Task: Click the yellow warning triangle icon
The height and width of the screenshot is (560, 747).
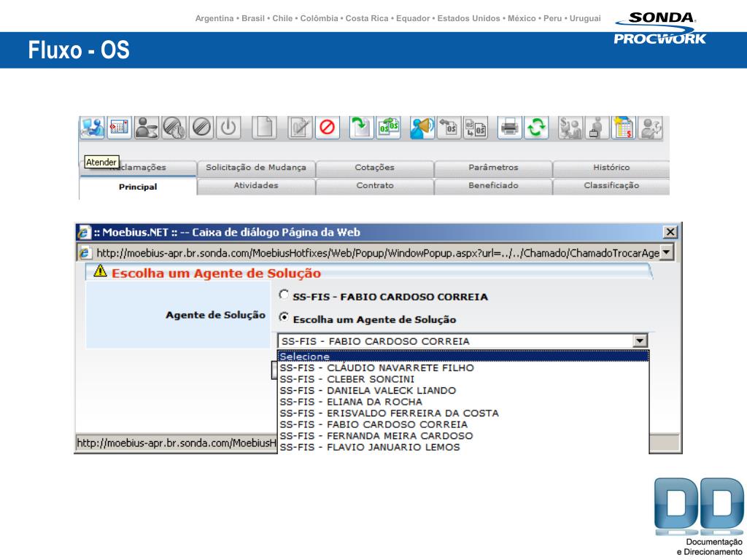Action: click(100, 271)
